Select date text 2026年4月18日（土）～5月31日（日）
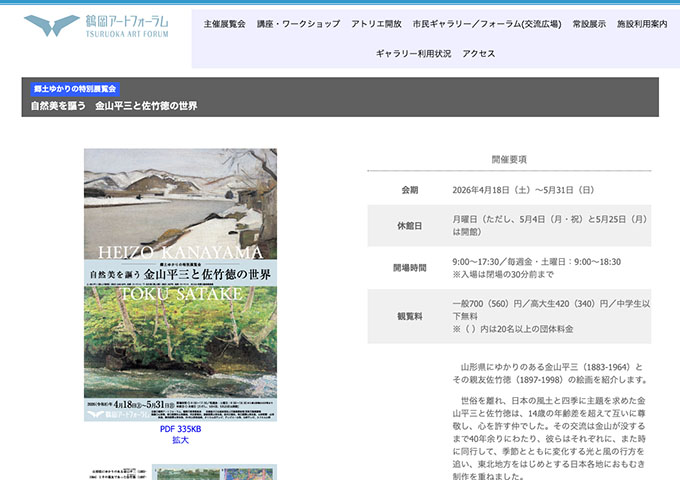The width and height of the screenshot is (680, 480). point(523,190)
